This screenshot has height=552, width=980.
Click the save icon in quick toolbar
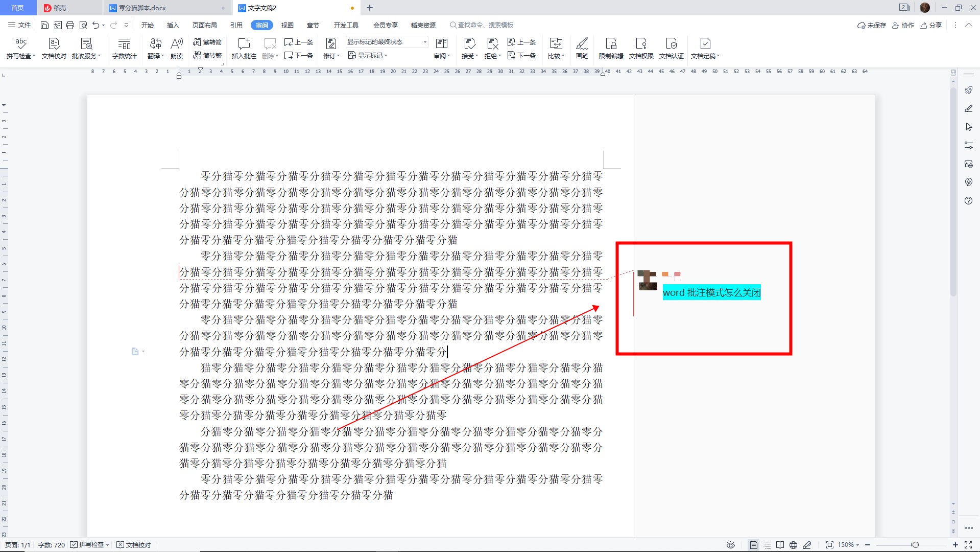point(44,25)
